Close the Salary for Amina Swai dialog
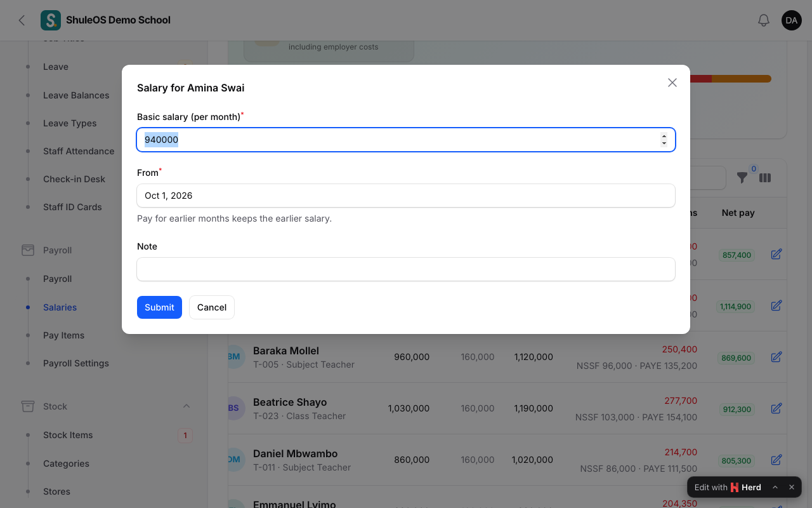Screen dimensions: 812x508 [x=672, y=83]
